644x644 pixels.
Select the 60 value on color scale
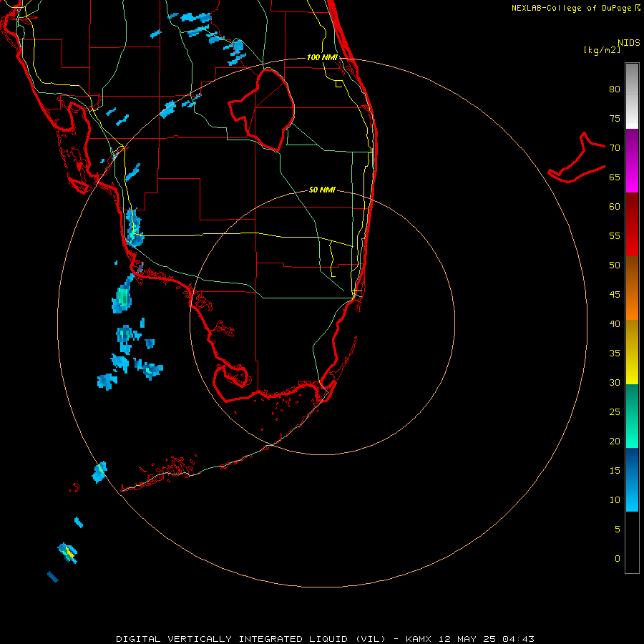pos(615,207)
